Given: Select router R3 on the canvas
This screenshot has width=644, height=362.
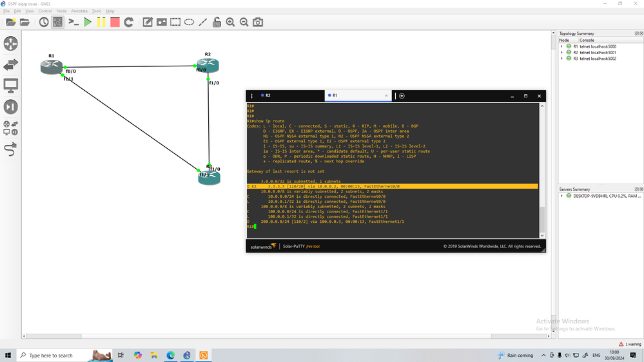Looking at the screenshot, I should (x=209, y=177).
